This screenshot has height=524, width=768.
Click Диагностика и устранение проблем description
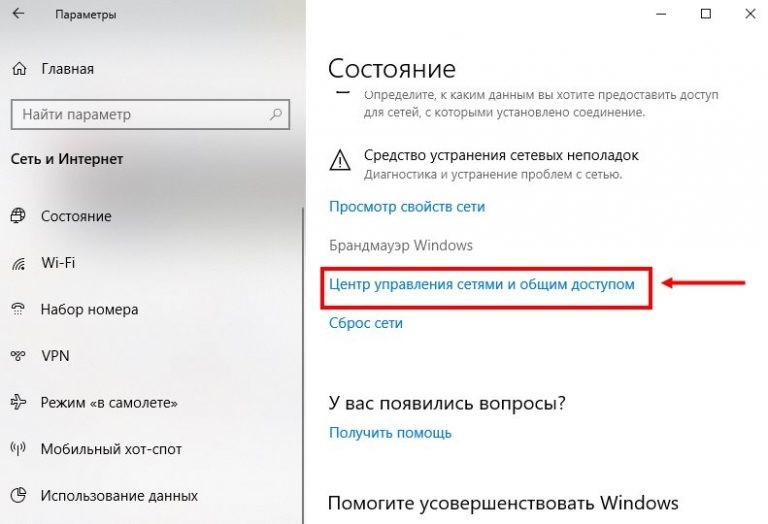(493, 174)
